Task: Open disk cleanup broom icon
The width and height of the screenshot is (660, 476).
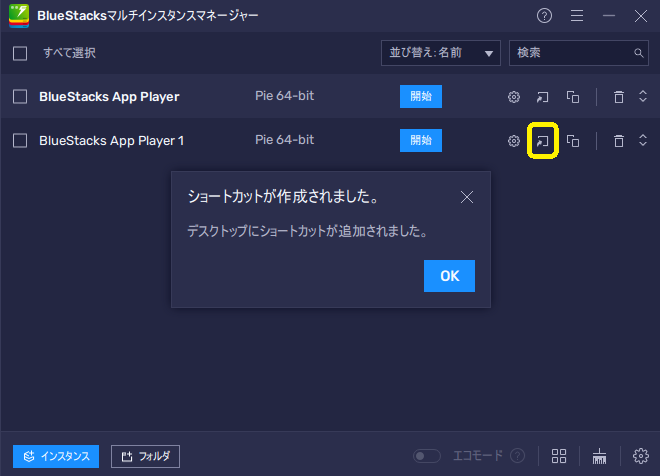Action: (599, 456)
